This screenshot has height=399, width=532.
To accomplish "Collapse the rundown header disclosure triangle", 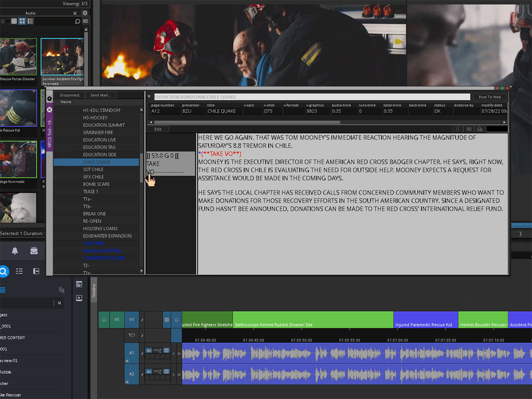I will 149,97.
